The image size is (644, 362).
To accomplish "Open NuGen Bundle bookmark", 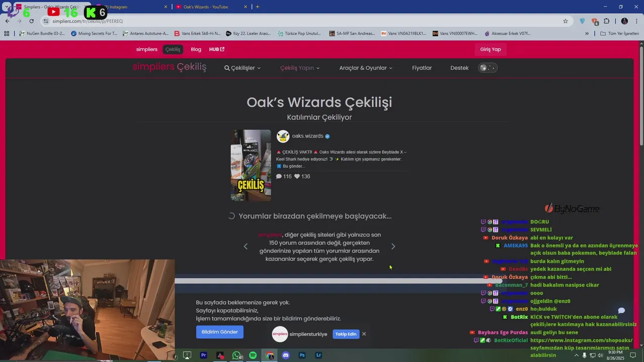I will click(42, 34).
